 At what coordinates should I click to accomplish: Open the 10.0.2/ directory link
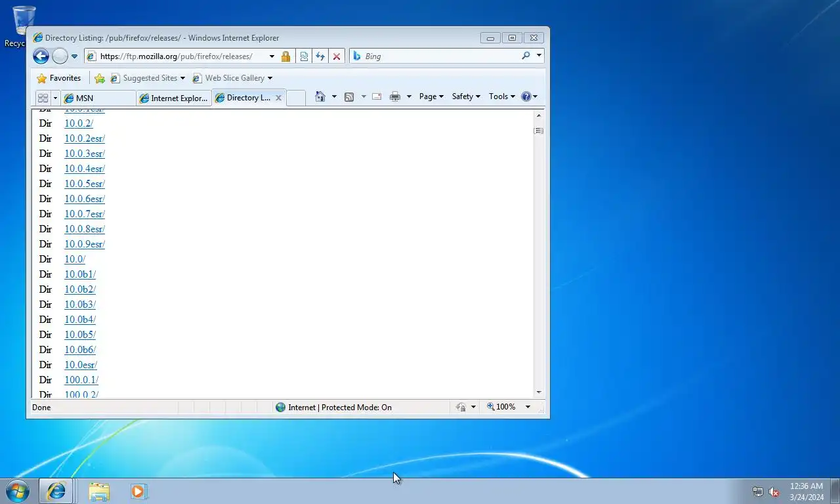click(79, 123)
